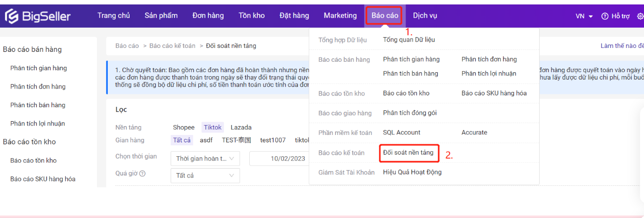644x218 pixels.
Task: Open the Quá giờ Tất cả dropdown
Action: coord(205,175)
